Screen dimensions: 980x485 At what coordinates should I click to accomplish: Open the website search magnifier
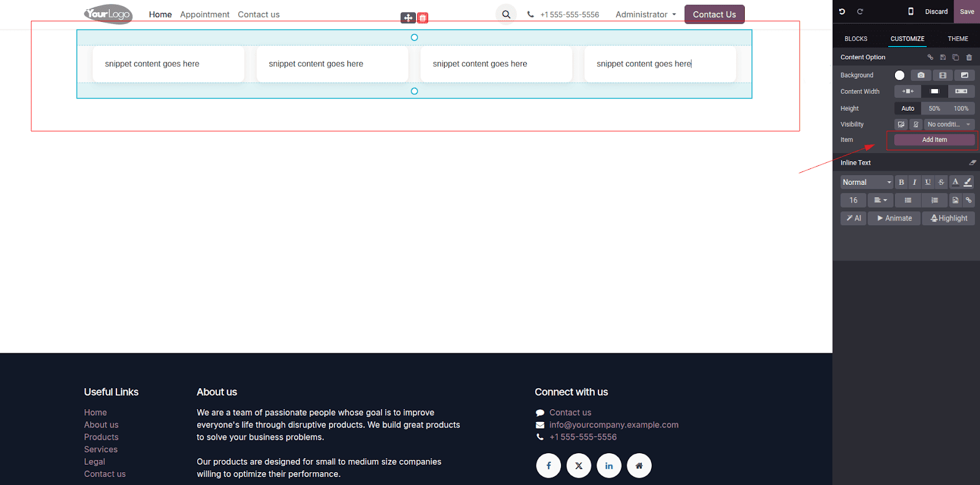pos(506,14)
